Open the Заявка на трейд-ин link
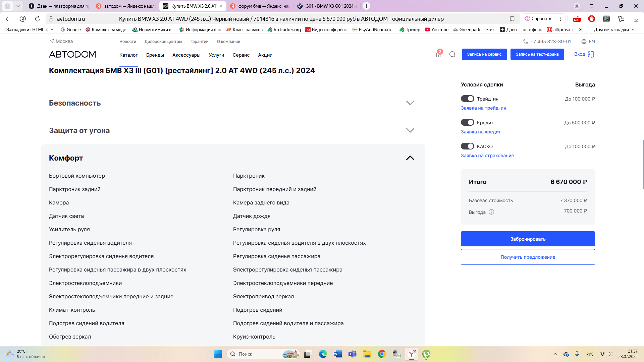Screen dimensions: 644x362 coord(484,108)
